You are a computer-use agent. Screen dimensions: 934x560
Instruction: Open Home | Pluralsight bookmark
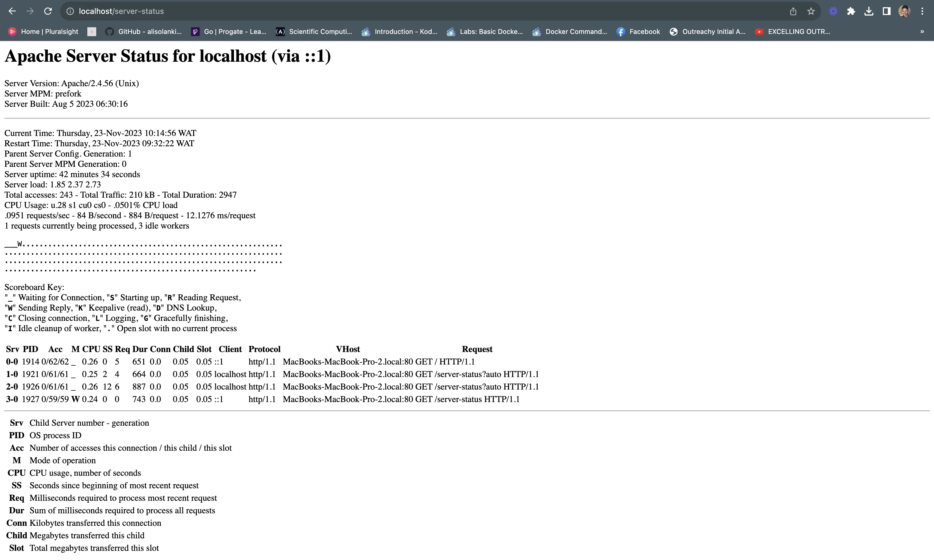[43, 32]
